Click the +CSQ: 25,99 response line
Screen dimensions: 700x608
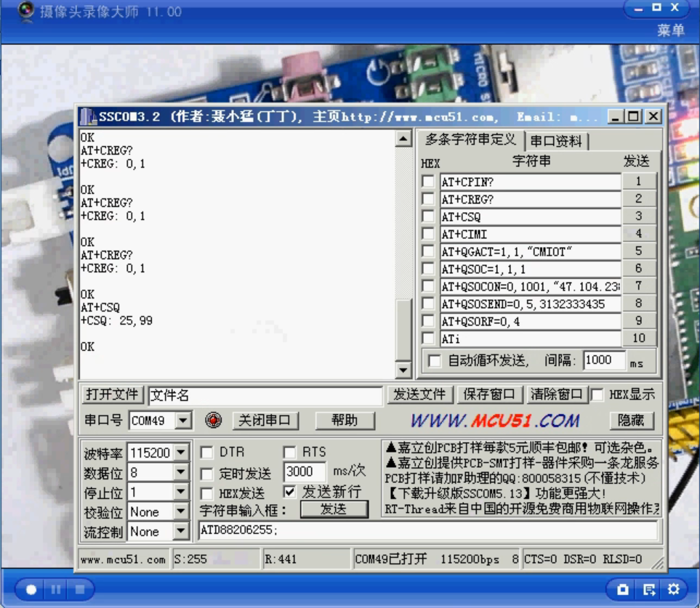coord(116,321)
